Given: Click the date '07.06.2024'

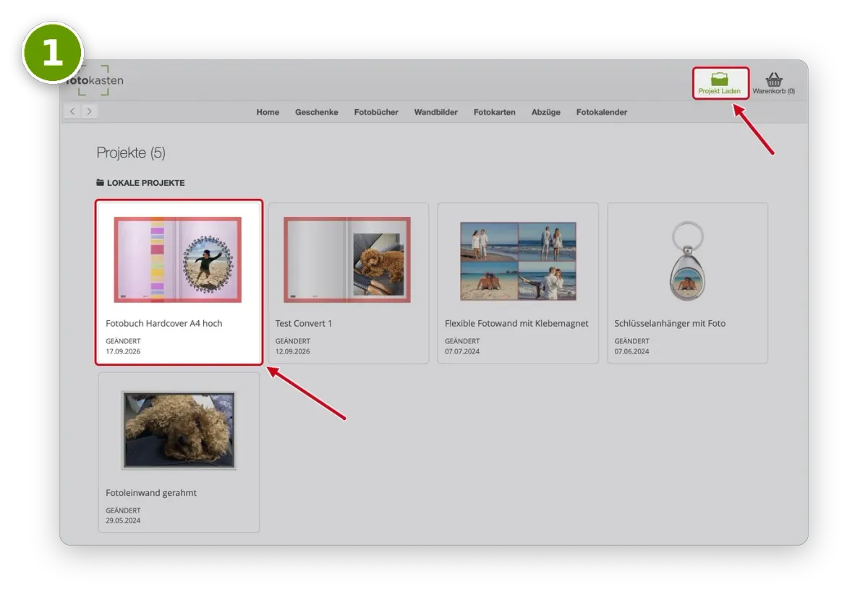Looking at the screenshot, I should [632, 351].
